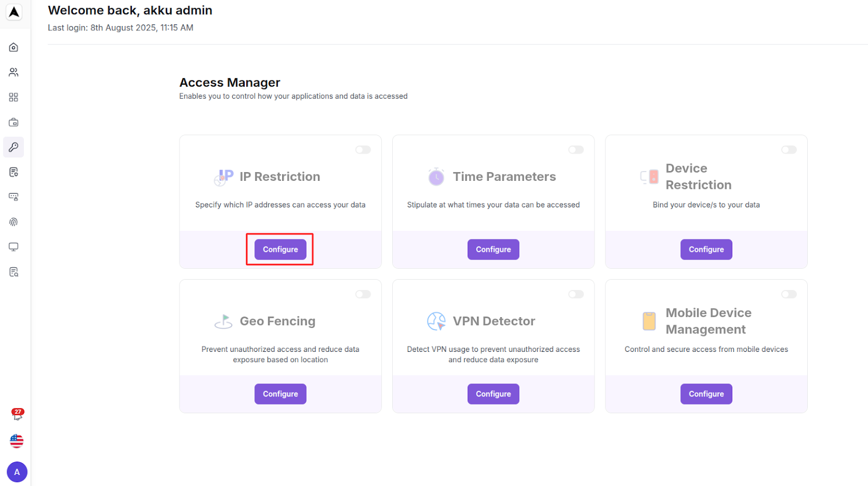Open the home dashboard sidebar icon

tap(14, 47)
